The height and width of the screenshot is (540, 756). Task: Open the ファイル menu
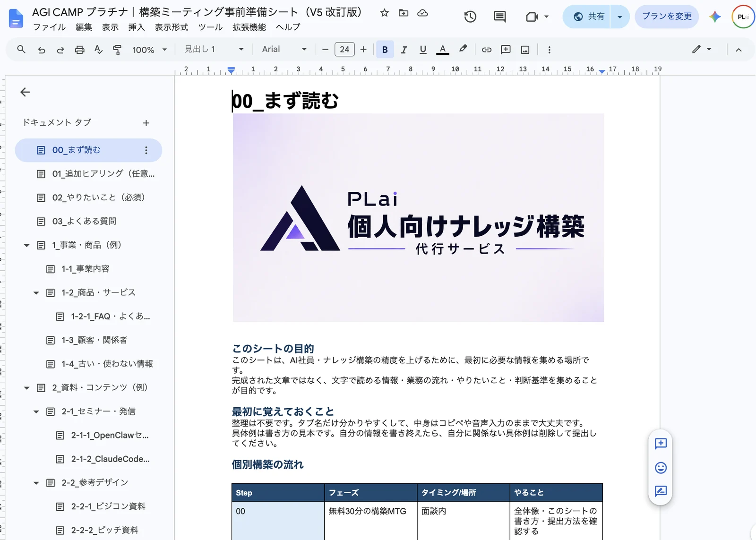click(x=49, y=27)
